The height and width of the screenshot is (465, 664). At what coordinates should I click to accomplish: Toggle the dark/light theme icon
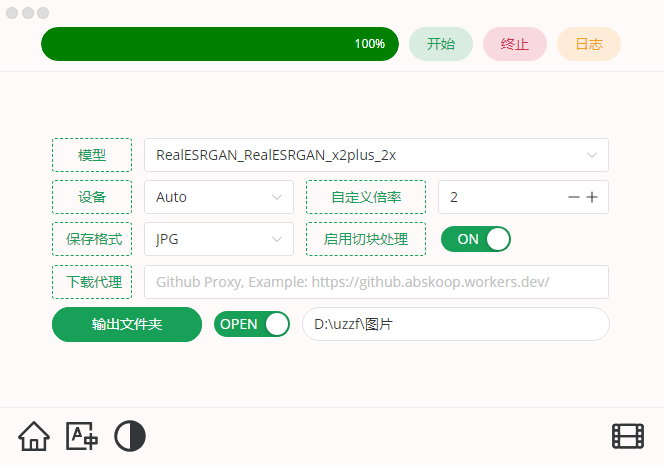coord(130,436)
